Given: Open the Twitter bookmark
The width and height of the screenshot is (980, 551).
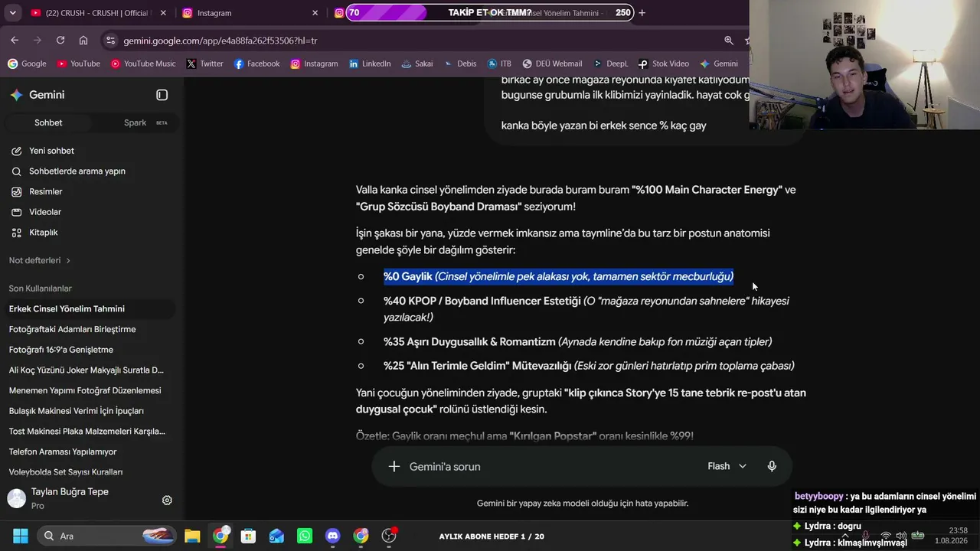Looking at the screenshot, I should pyautogui.click(x=204, y=64).
